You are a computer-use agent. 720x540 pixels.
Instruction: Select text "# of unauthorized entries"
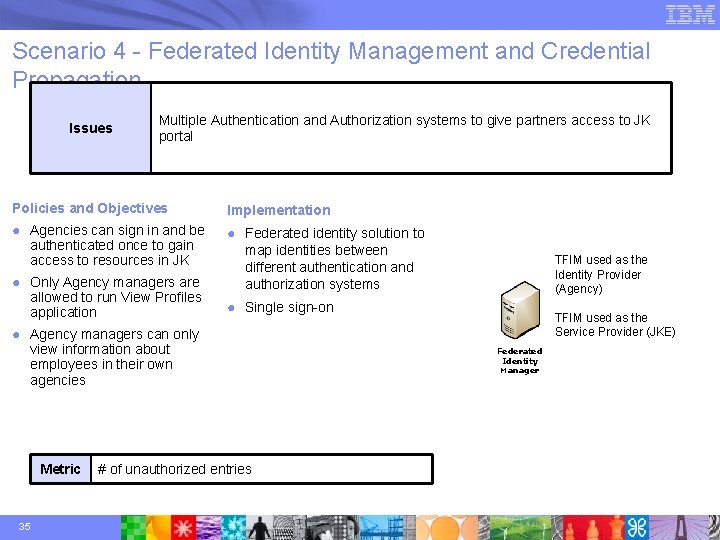click(174, 469)
